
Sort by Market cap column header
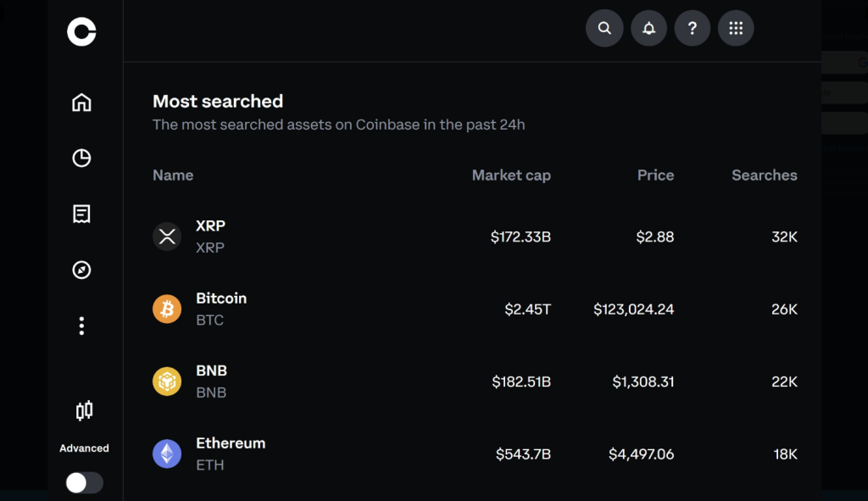(511, 175)
